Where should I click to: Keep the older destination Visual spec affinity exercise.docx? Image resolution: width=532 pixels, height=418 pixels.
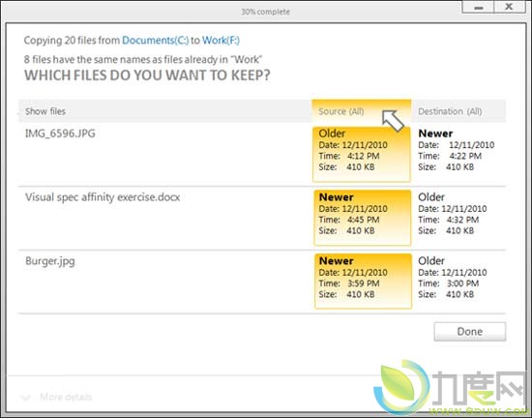[458, 214]
